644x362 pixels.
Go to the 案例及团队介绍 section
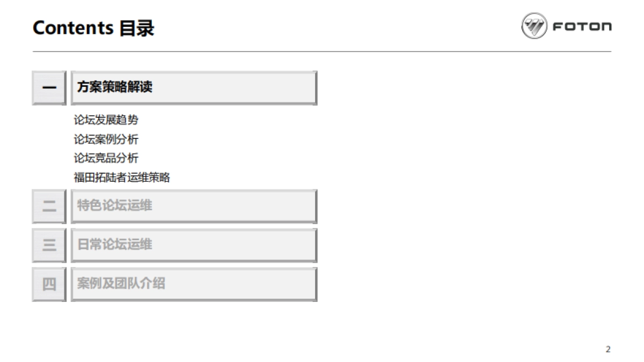(x=121, y=283)
